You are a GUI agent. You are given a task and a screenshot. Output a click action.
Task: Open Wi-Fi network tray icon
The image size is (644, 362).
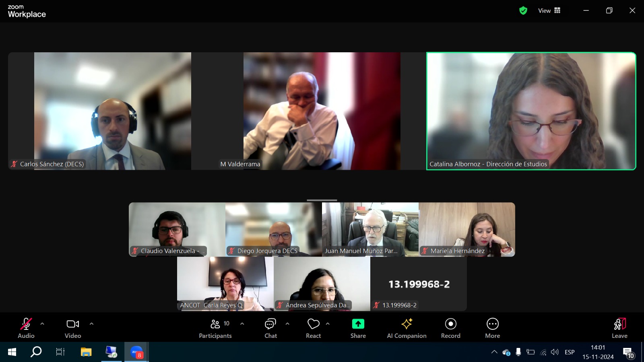[x=543, y=352]
